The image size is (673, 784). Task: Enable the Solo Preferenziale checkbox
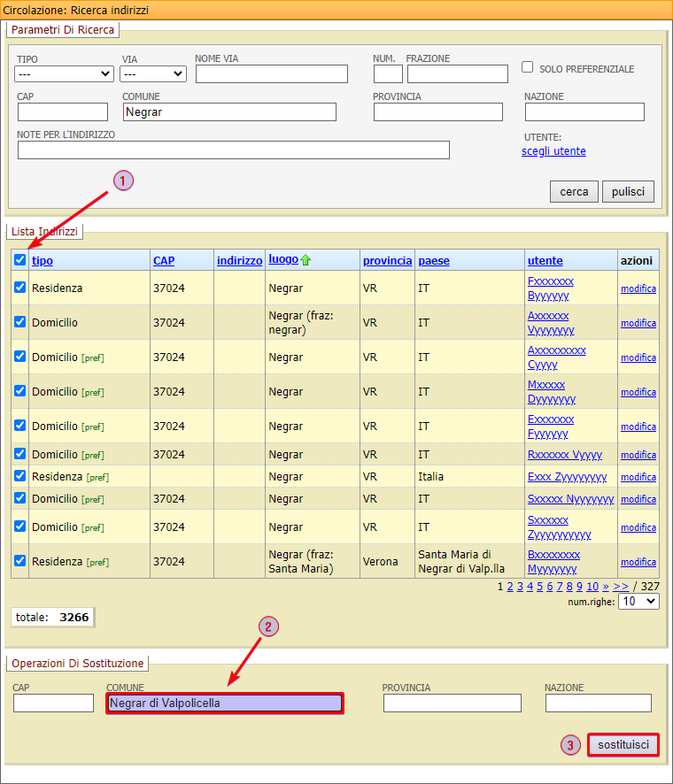pos(527,67)
